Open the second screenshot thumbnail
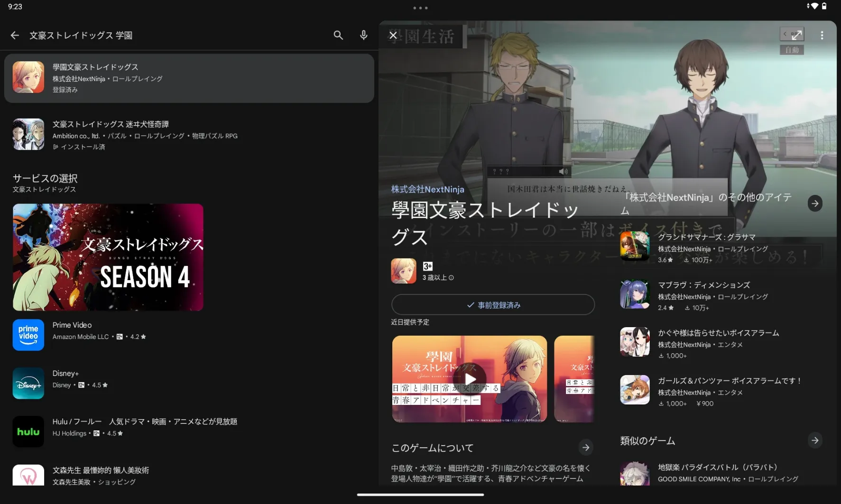This screenshot has width=841, height=504. click(574, 379)
